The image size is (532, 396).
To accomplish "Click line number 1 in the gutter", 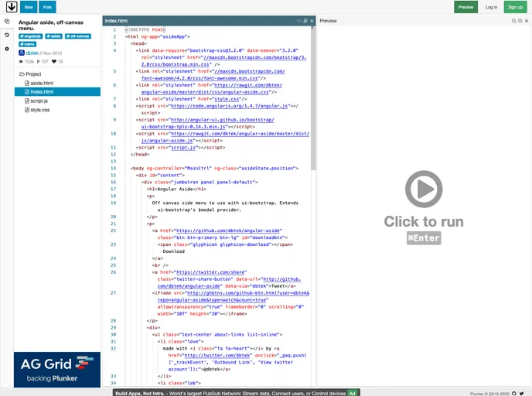I will click(x=114, y=30).
